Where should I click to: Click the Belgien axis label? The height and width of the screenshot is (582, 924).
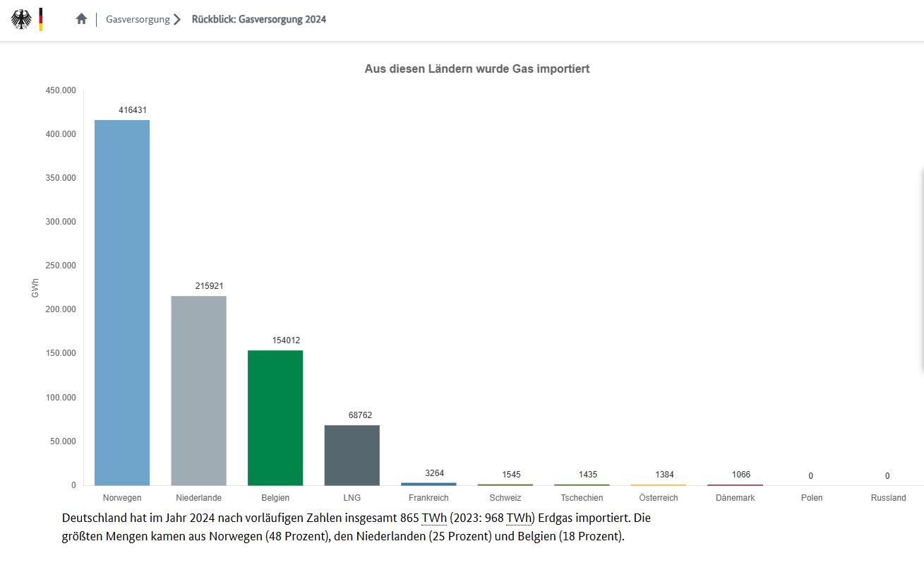(x=275, y=498)
